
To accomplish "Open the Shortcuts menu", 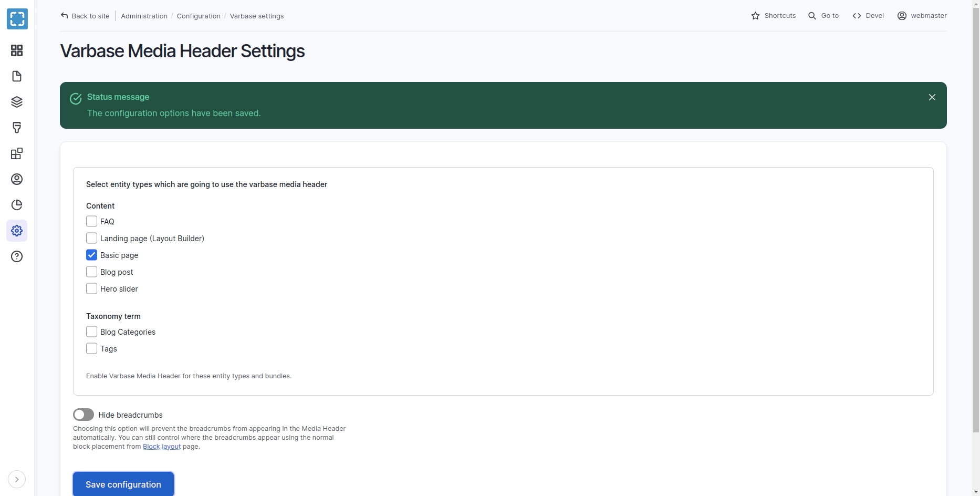I will (774, 16).
